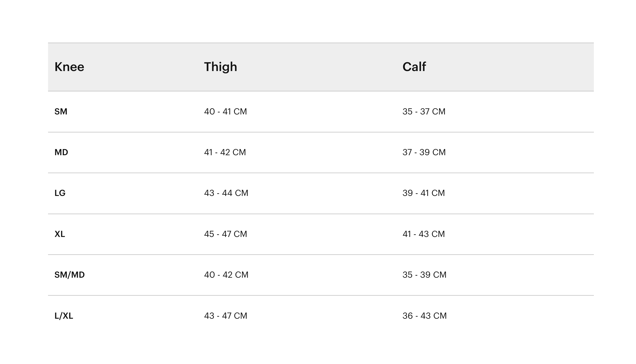Click the Calf column header
This screenshot has width=636, height=364.
[x=414, y=66]
